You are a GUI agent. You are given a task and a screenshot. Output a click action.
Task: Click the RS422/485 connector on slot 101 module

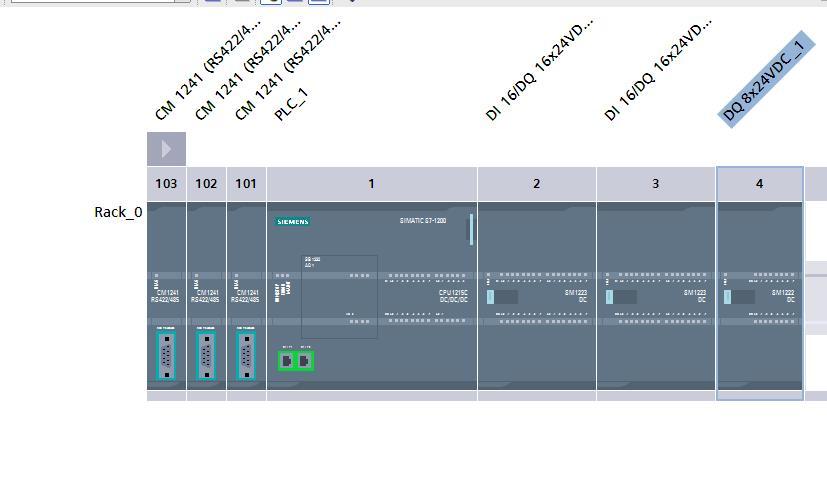246,356
